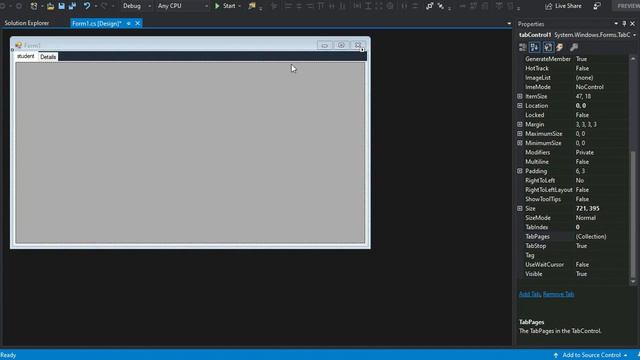Click the Save icon in the toolbar
This screenshot has height=360, width=640.
pyautogui.click(x=61, y=6)
